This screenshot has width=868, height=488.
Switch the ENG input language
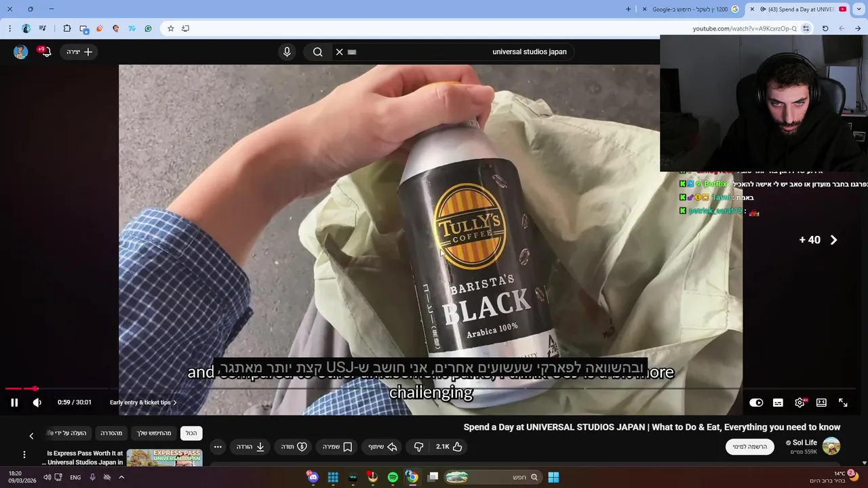pyautogui.click(x=75, y=477)
